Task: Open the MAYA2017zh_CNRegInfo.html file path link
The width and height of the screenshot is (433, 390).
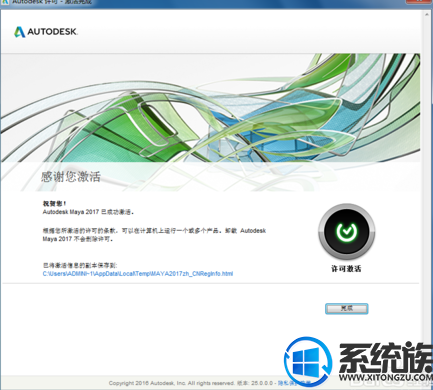Action: tap(138, 274)
